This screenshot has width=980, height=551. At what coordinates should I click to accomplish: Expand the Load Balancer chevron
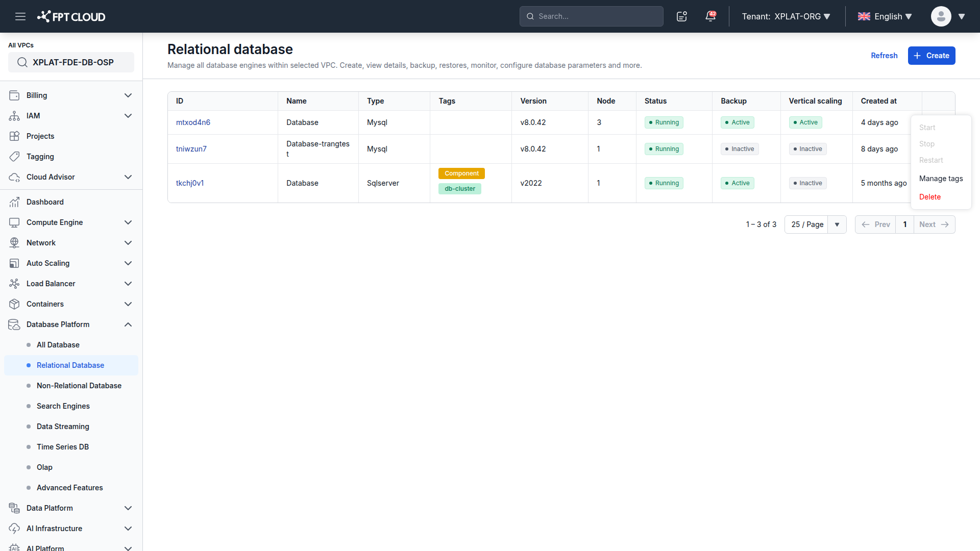pos(128,284)
